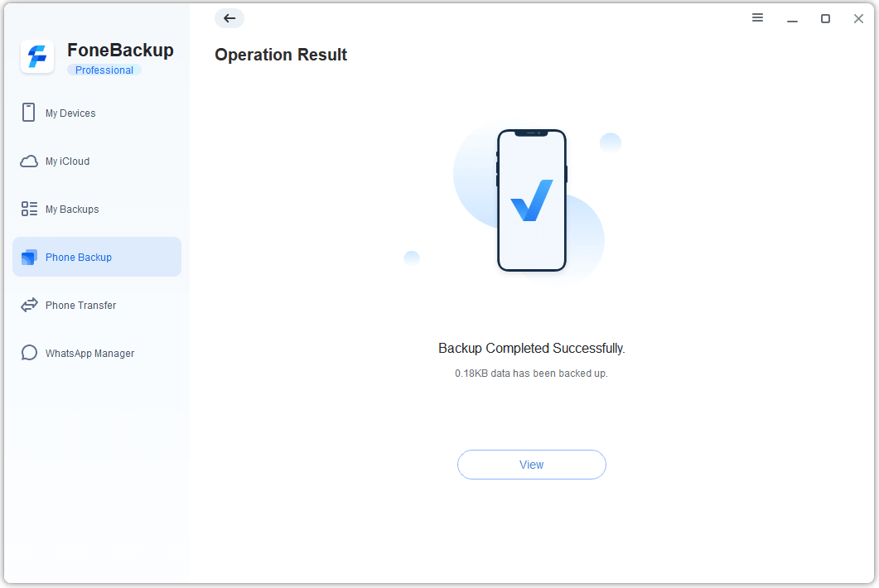Screen dimensions: 879x588
Task: Select the My Devices phone icon
Action: pyautogui.click(x=29, y=113)
